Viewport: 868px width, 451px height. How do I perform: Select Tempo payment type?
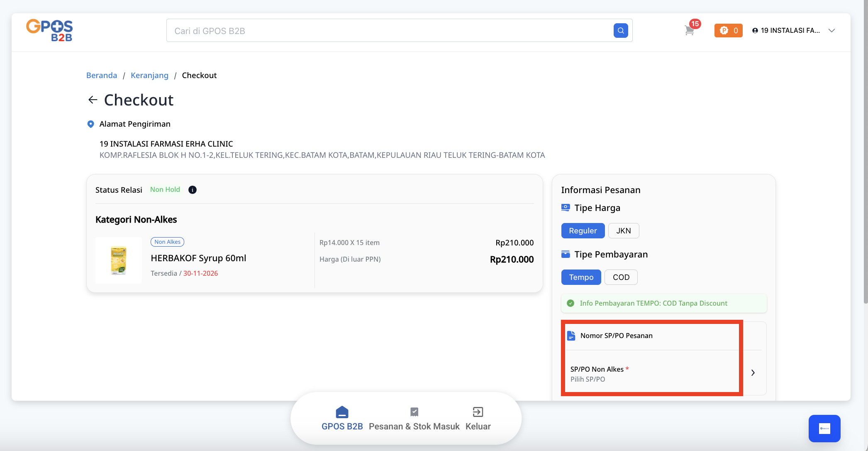(581, 277)
